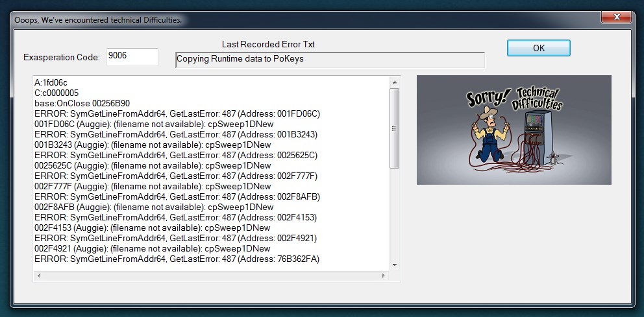The height and width of the screenshot is (317, 644).
Task: Click the error log's vertical scrollbar down arrow
Action: [394, 264]
